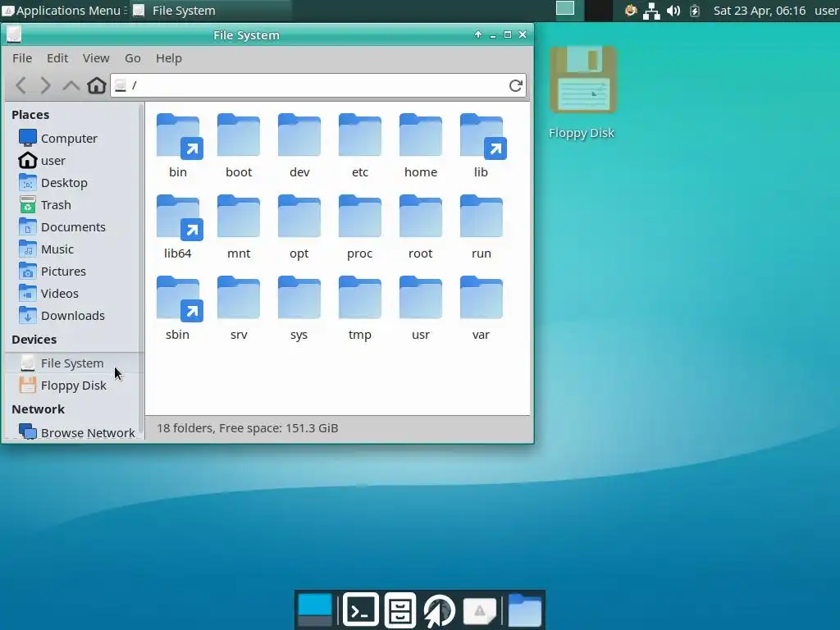Select the dev folder

pyautogui.click(x=299, y=136)
